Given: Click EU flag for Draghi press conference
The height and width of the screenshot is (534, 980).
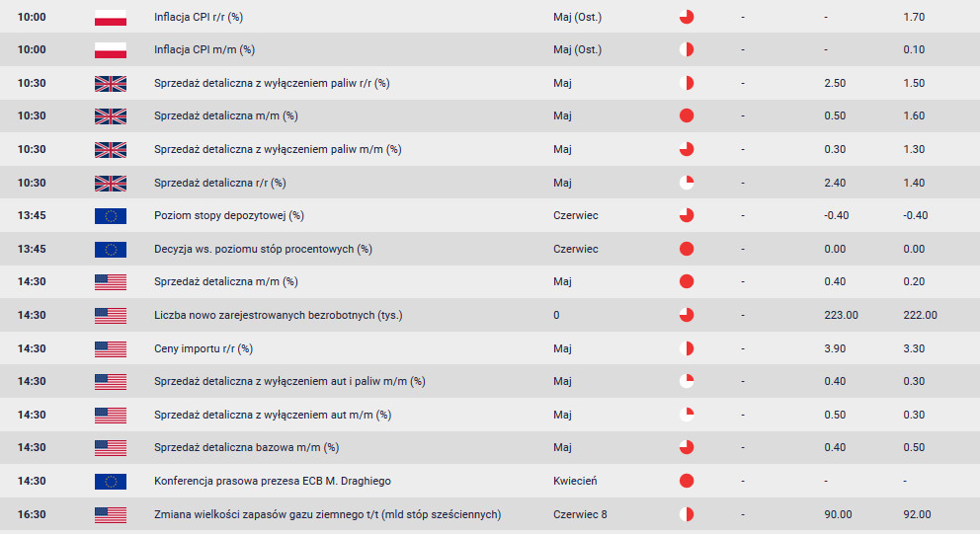Looking at the screenshot, I should click(111, 482).
